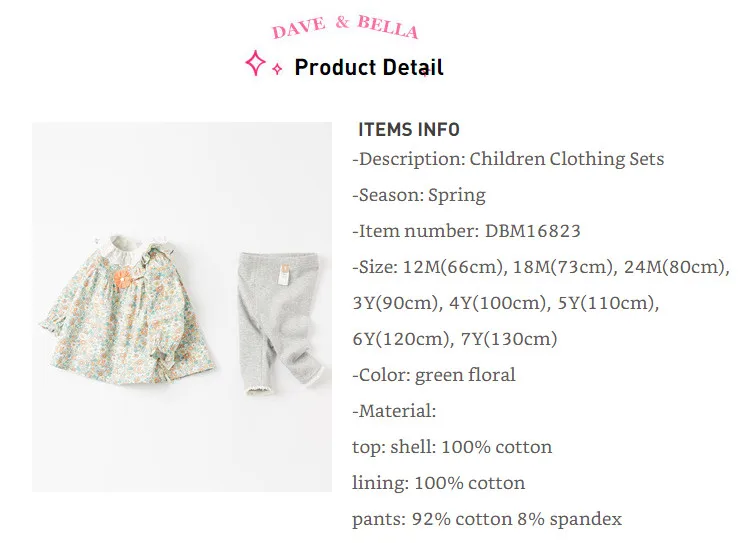
Task: Click the Material: label
Action: tap(394, 411)
